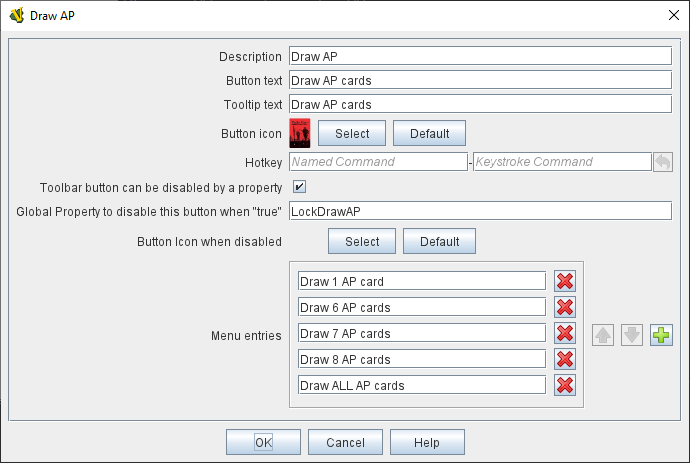The width and height of the screenshot is (690, 463).
Task: Confirm the dialog with OK
Action: [263, 442]
